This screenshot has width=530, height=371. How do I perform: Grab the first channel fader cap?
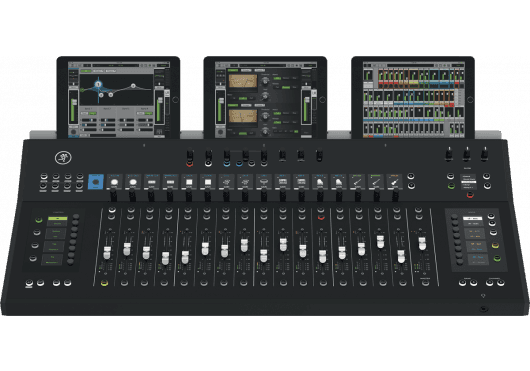click(107, 253)
